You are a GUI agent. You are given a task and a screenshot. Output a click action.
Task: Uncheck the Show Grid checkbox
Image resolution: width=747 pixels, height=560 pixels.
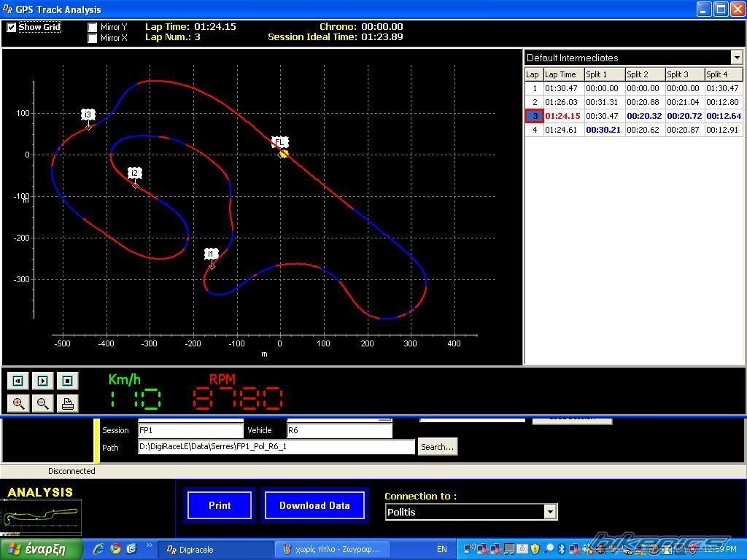(x=12, y=27)
